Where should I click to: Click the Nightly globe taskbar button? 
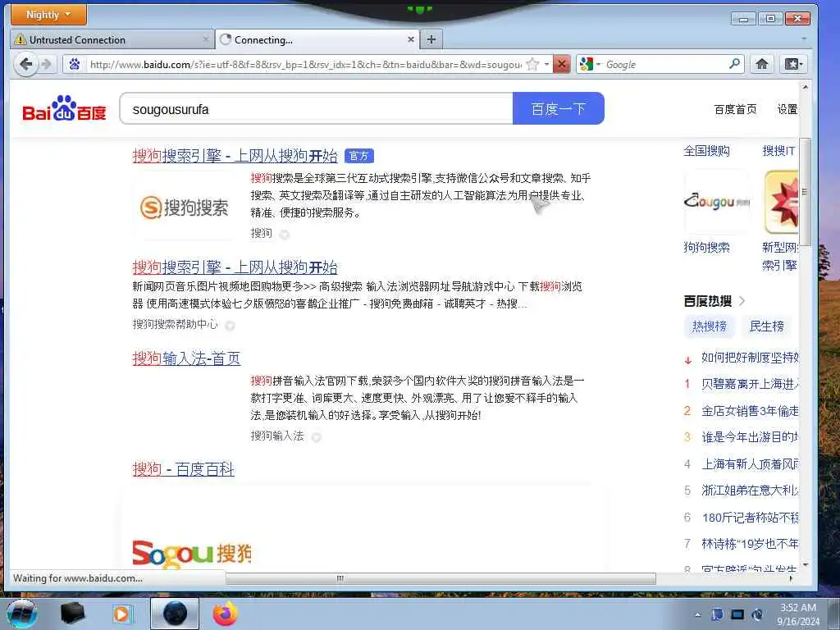pos(175,614)
